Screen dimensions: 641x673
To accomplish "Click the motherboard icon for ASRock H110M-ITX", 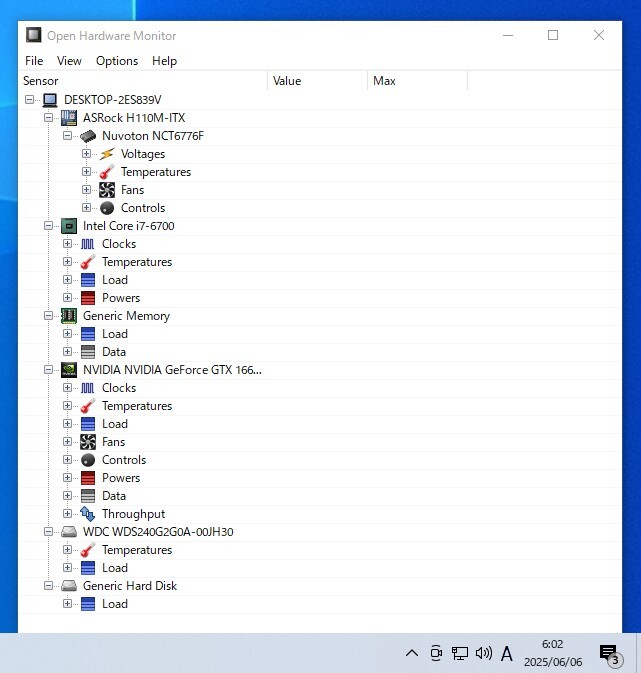I will (x=69, y=118).
